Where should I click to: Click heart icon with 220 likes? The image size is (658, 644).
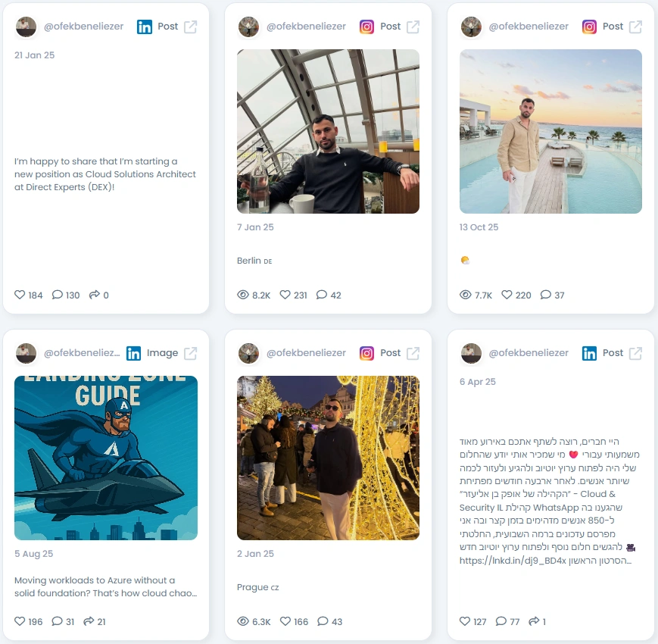(507, 295)
